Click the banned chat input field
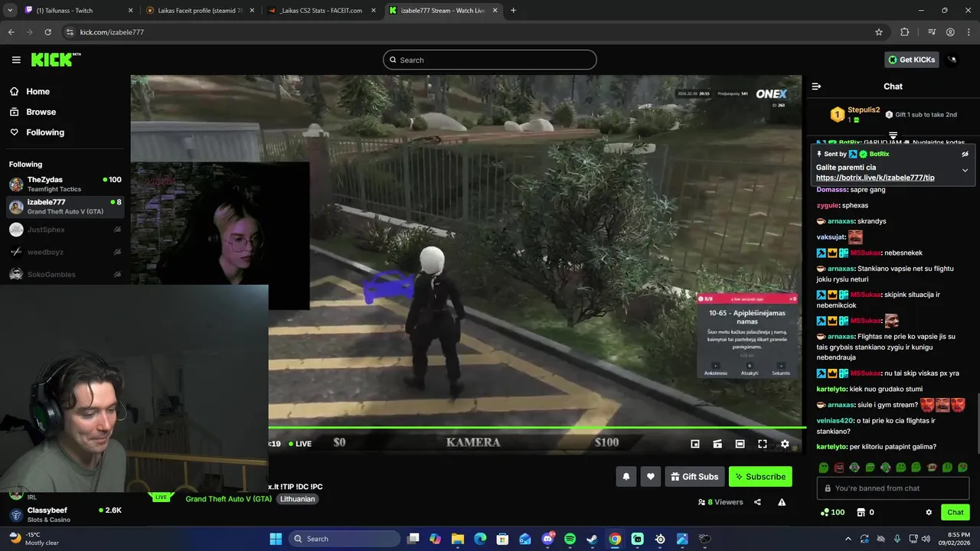 pyautogui.click(x=893, y=488)
